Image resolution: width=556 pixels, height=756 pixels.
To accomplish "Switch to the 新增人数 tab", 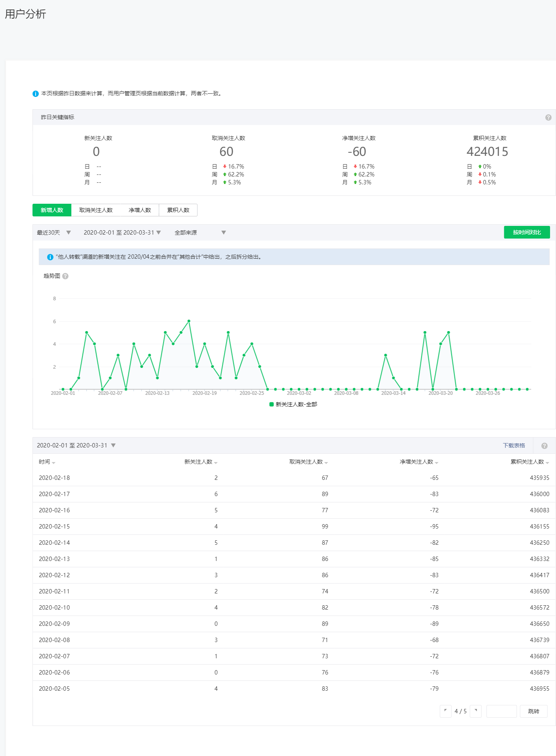I will point(52,210).
